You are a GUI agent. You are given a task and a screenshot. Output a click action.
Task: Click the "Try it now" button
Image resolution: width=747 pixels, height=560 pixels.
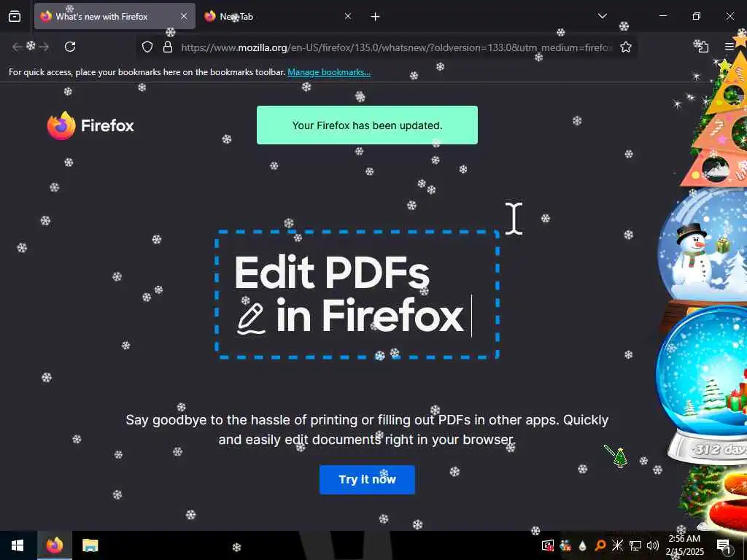pos(368,480)
